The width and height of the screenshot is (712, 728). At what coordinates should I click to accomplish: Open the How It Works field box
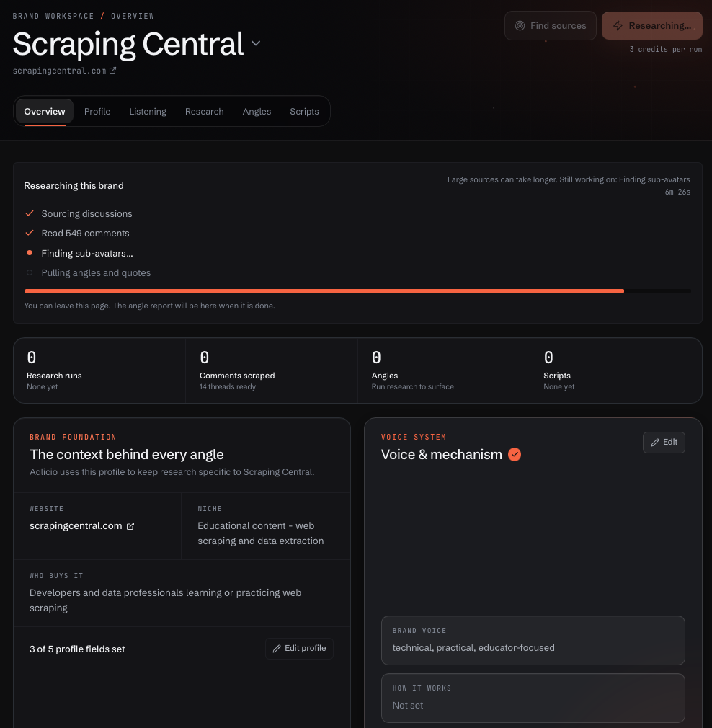tap(533, 698)
